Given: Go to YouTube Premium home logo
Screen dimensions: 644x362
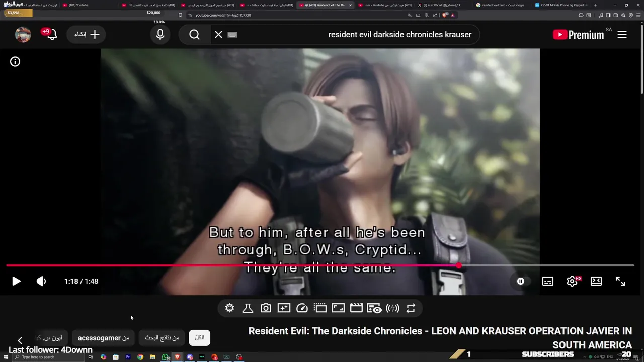Looking at the screenshot, I should (579, 35).
